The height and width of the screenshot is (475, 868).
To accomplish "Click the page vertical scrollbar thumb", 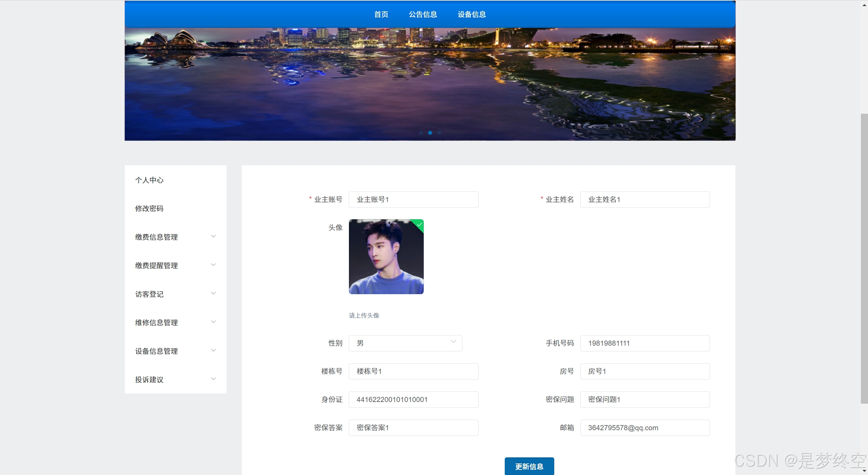I will pos(864,258).
